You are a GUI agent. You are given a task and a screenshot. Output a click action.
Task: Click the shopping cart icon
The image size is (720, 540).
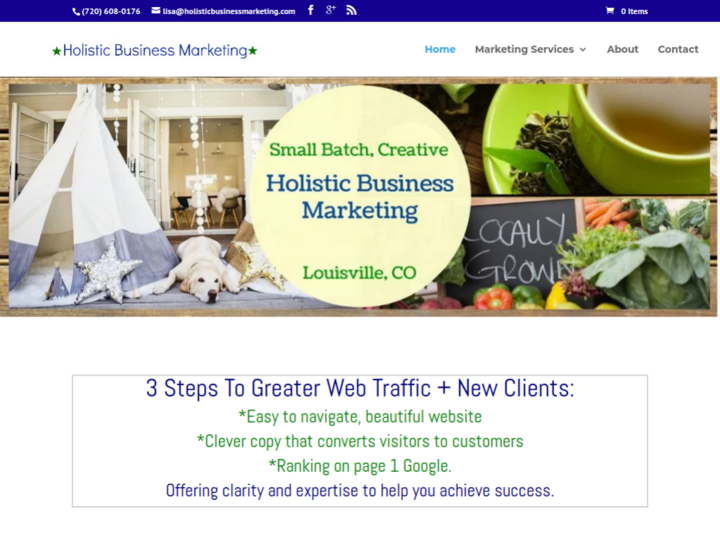(610, 11)
